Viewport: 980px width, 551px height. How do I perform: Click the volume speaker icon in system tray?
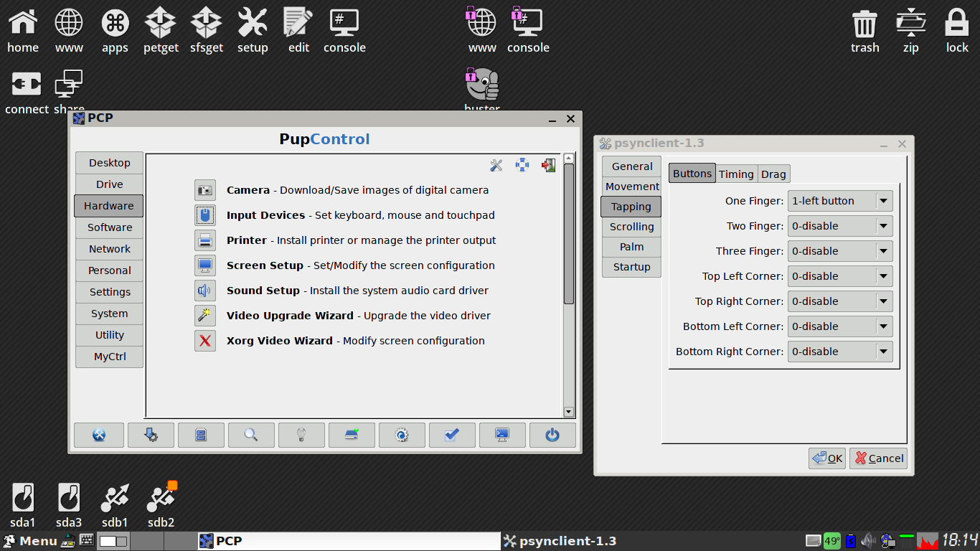coord(869,541)
